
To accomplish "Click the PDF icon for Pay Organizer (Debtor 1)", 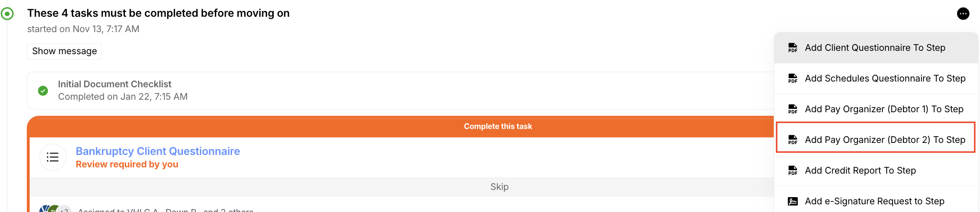I will tap(793, 109).
